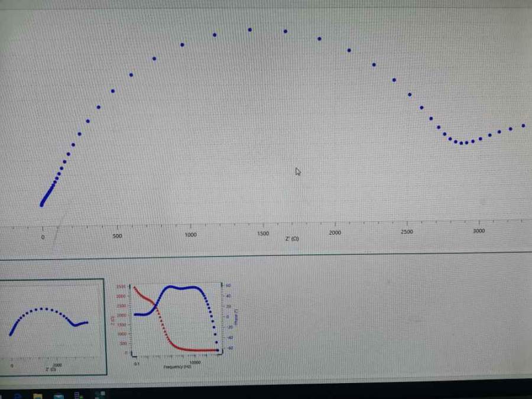This screenshot has height=399, width=532.
Task: Click the 2500 tick label on the x-axis
Action: (x=407, y=232)
